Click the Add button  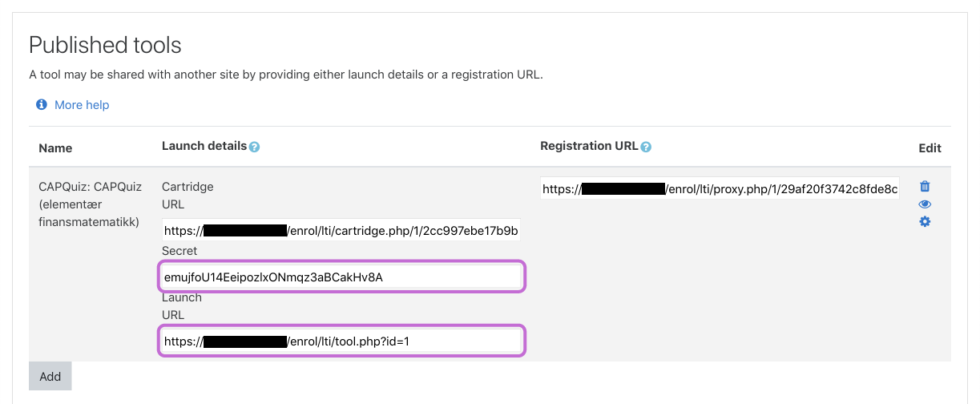[50, 376]
